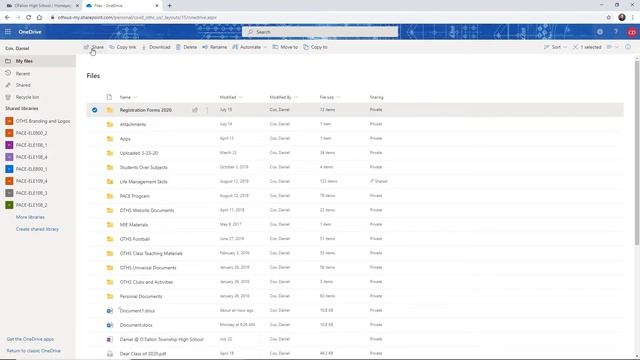Click the page scrollbar thumb on the right
This screenshot has height=360, width=640.
tap(637, 153)
